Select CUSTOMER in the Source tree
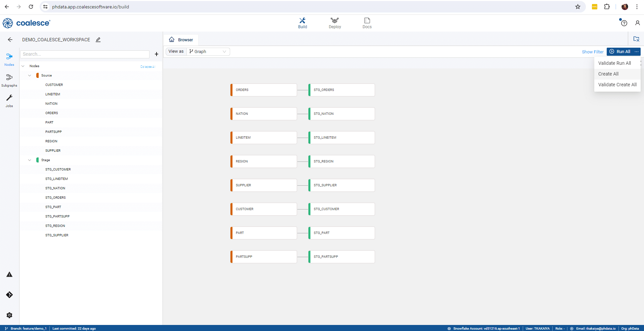This screenshot has width=644, height=331. coord(54,85)
